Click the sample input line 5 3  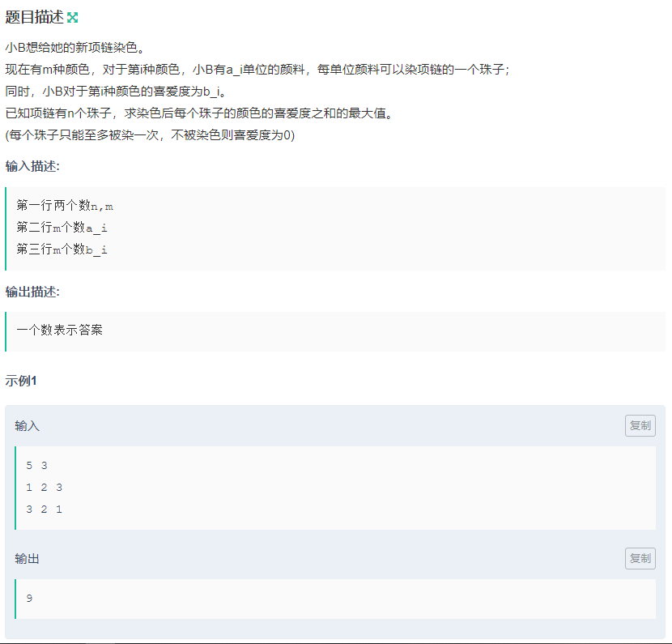(36, 465)
